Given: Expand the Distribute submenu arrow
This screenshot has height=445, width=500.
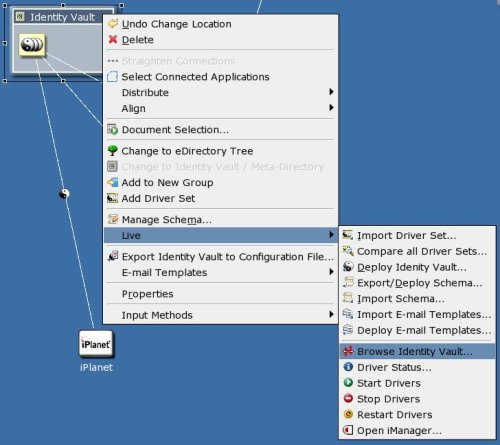Looking at the screenshot, I should click(x=331, y=92).
